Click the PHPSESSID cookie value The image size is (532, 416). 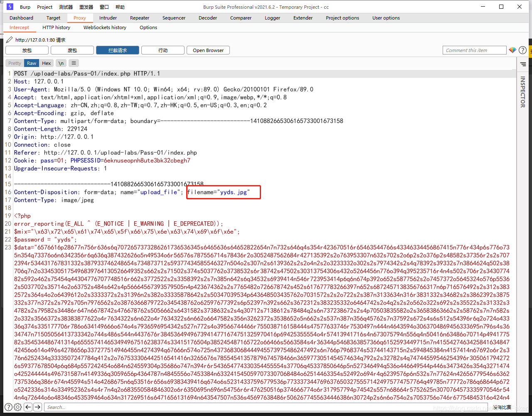[x=147, y=161]
